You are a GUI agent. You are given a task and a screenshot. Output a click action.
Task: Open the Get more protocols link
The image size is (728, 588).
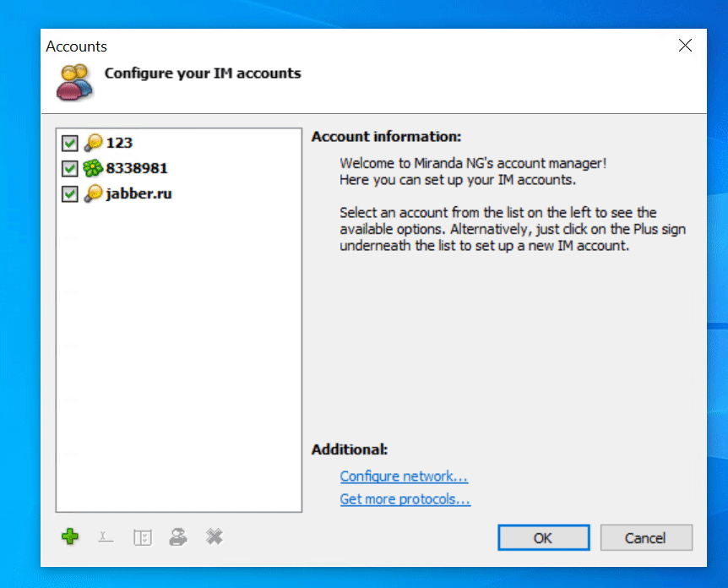coord(405,499)
